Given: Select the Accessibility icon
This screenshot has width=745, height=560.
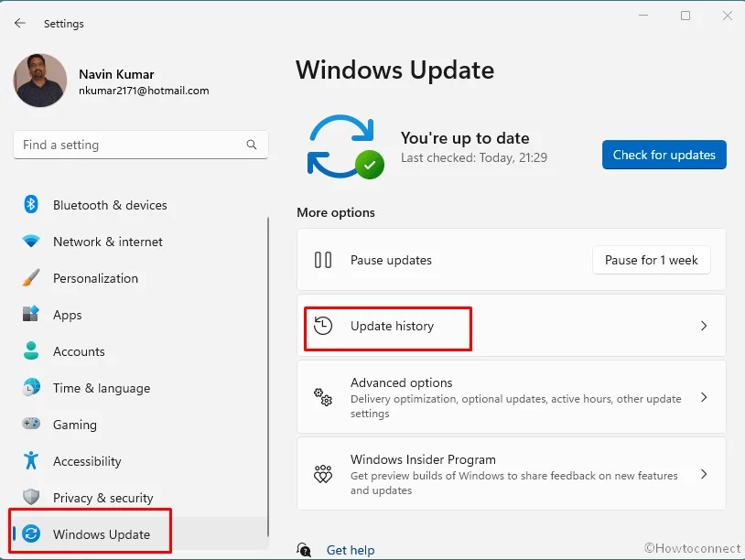Looking at the screenshot, I should [x=30, y=461].
